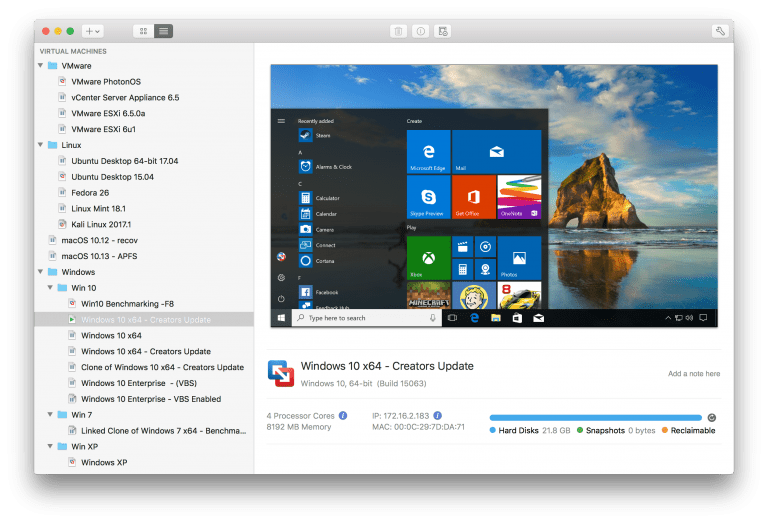The height and width of the screenshot is (523, 768).
Task: Select Fedora 26 virtual machine
Action: point(144,192)
